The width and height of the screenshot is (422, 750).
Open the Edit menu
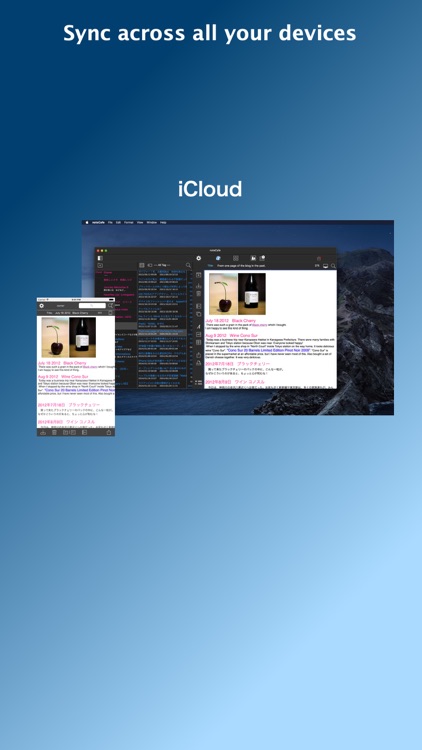118,222
